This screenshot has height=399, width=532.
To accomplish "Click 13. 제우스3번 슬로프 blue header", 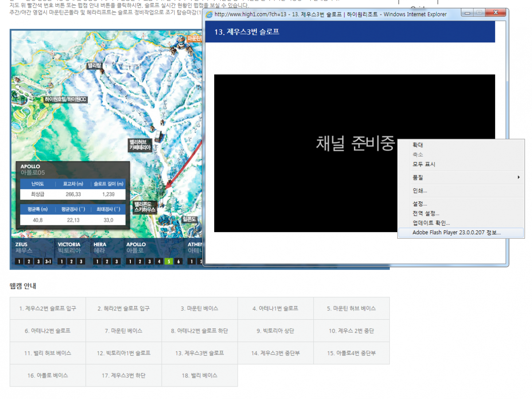I will pyautogui.click(x=350, y=32).
